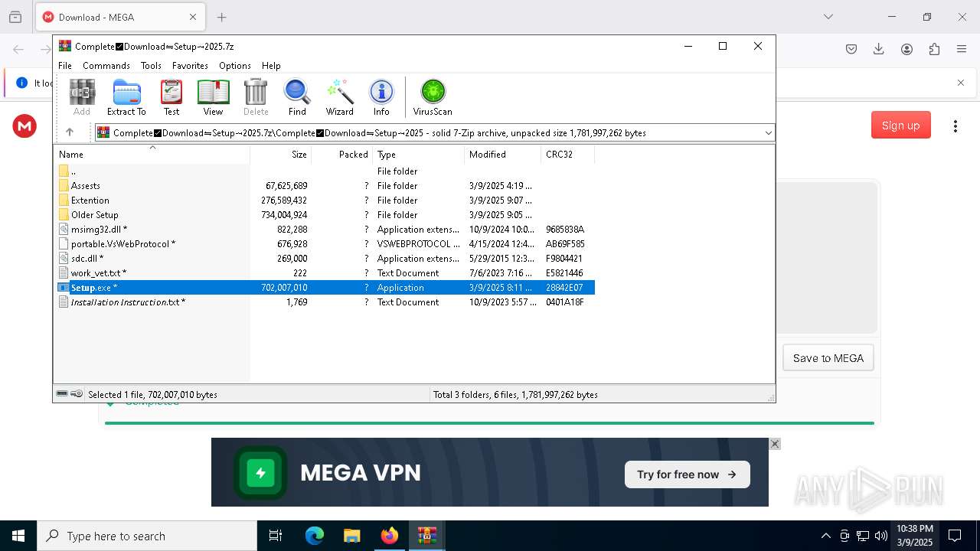Open a new browser tab

tap(222, 17)
